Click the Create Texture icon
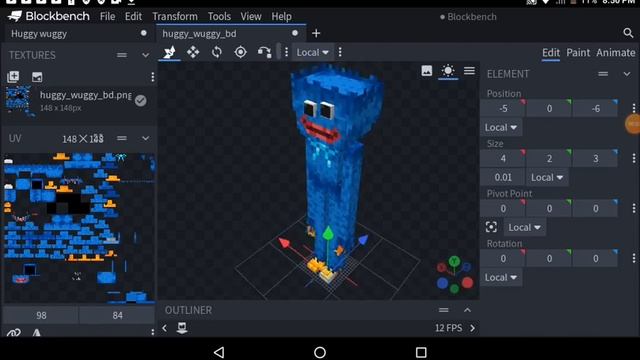This screenshot has width=640, height=360. click(x=37, y=77)
